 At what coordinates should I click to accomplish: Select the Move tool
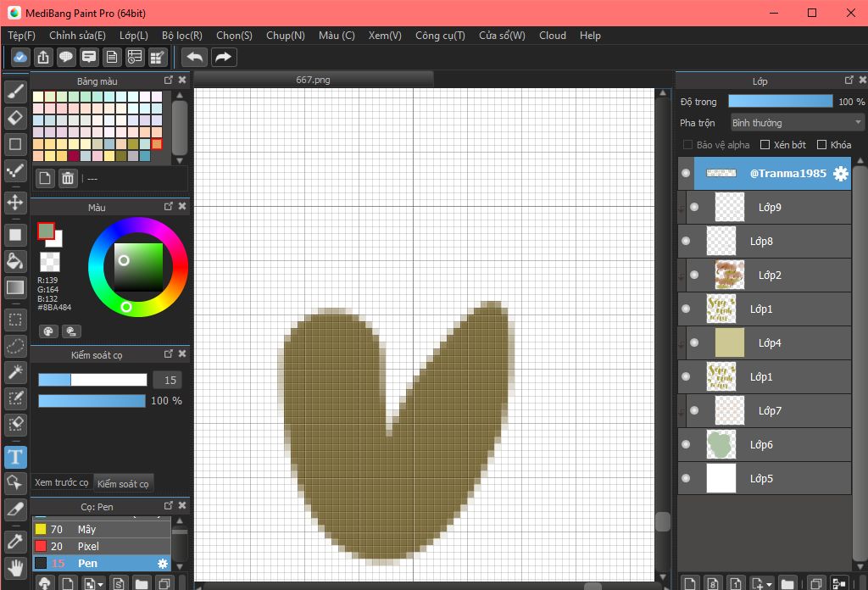tap(15, 202)
